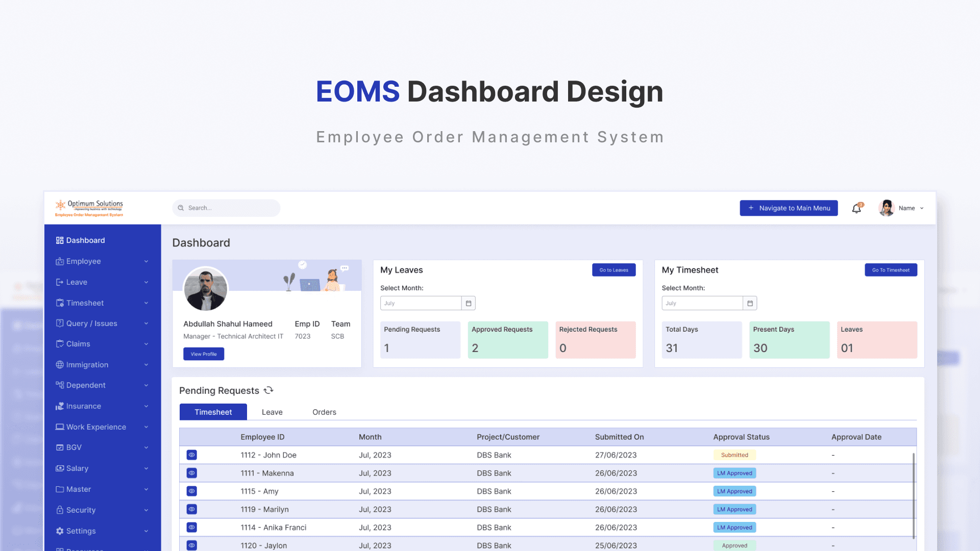Click the pending requests table vertical scrollbar

(913, 495)
